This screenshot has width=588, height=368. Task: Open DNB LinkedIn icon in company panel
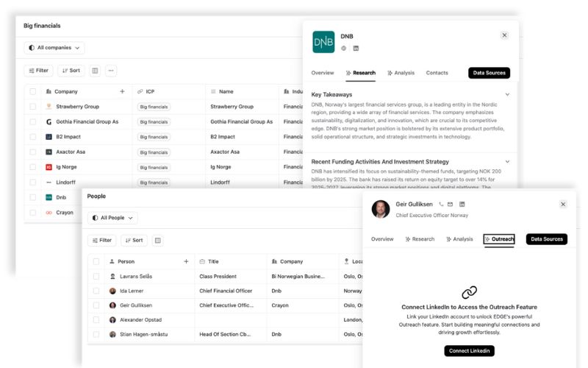[x=356, y=48]
